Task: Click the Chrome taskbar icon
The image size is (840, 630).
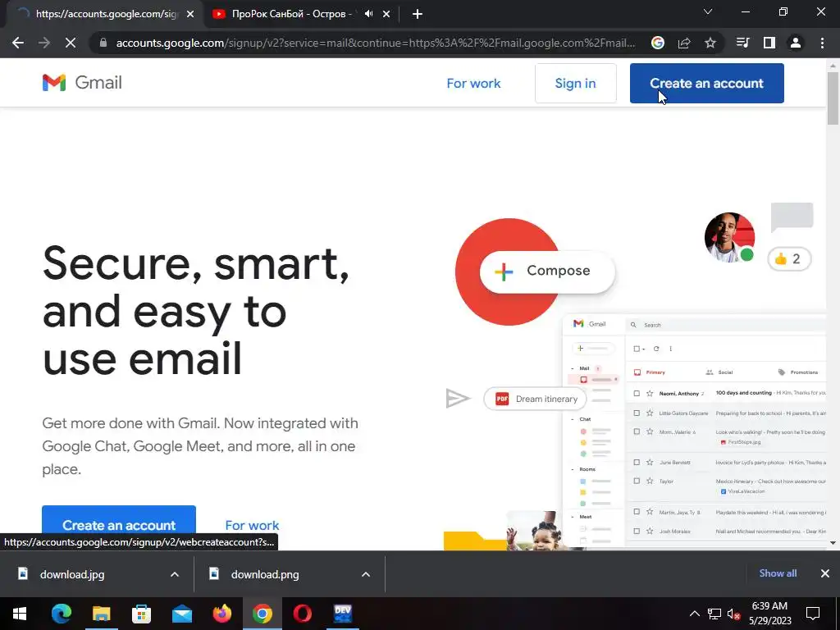Action: (262, 614)
